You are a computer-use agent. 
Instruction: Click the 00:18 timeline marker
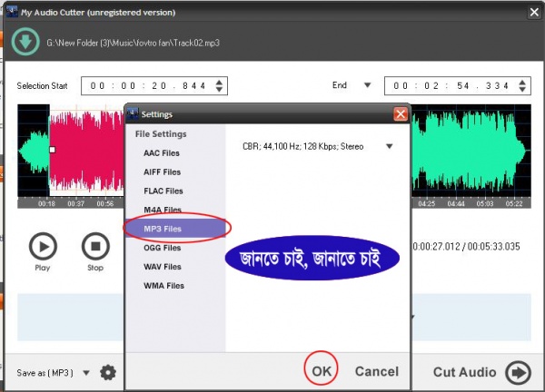pyautogui.click(x=46, y=203)
